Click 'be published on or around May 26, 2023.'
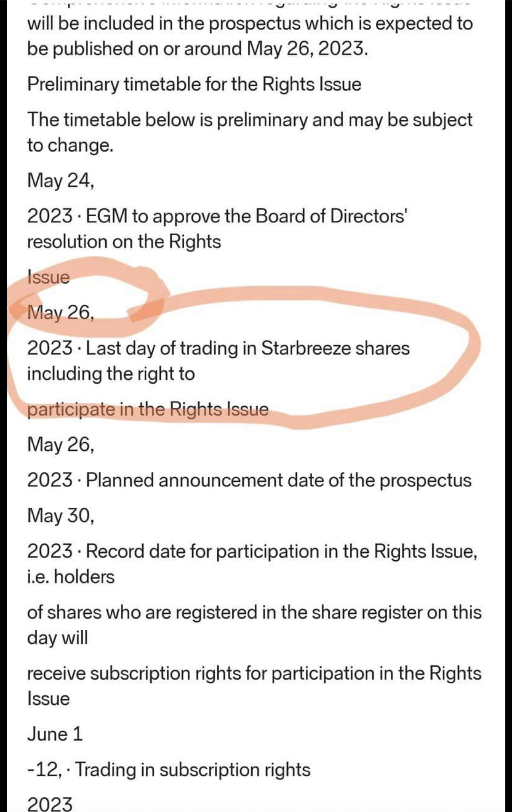 click(x=197, y=49)
